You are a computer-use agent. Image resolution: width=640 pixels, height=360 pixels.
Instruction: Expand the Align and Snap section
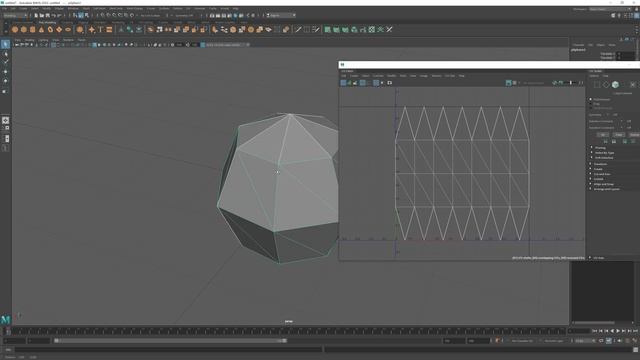(603, 184)
